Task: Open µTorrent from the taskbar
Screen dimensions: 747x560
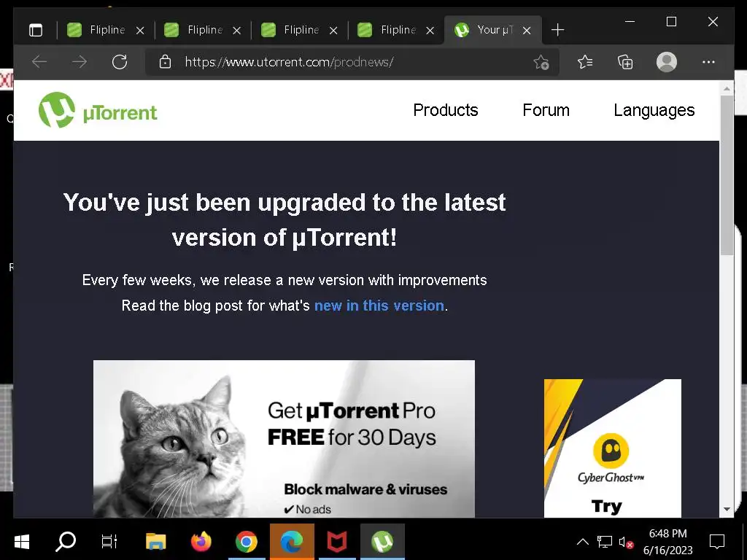Action: [x=382, y=542]
